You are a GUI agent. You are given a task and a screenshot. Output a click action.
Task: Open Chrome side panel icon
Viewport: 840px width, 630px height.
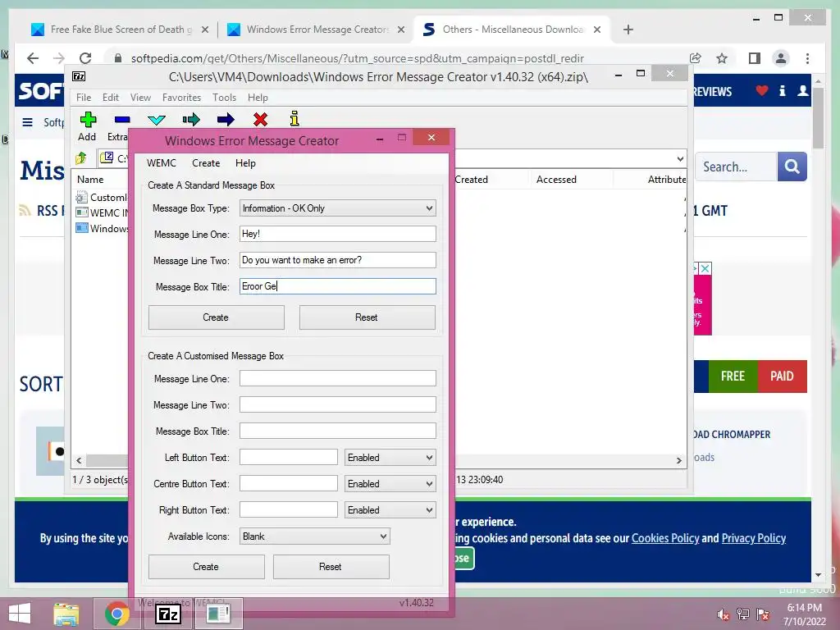tap(755, 58)
